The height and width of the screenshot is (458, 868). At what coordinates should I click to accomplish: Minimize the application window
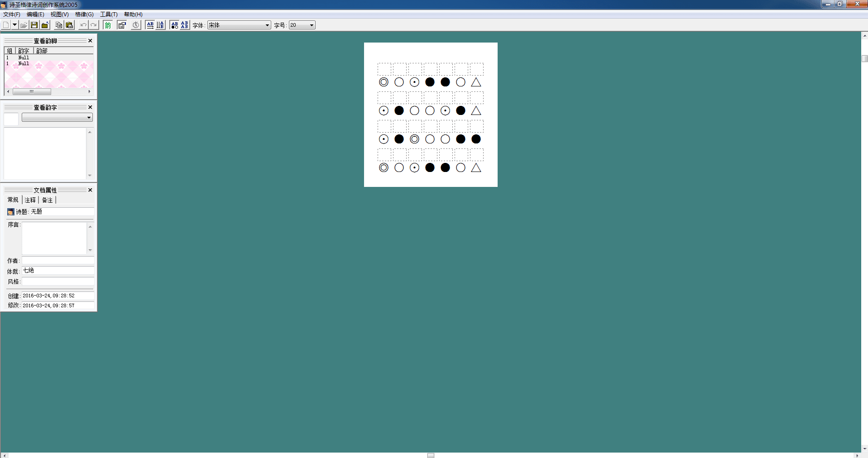point(828,4)
